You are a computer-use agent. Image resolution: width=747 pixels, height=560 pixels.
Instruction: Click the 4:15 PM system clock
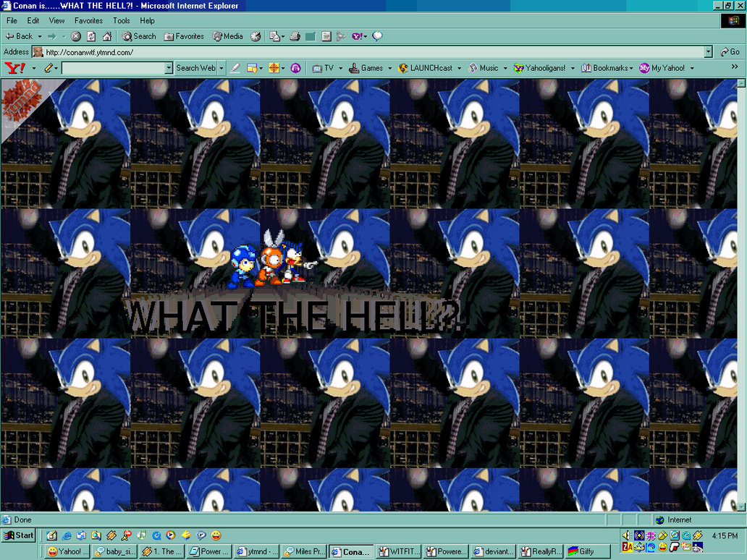coord(725,535)
